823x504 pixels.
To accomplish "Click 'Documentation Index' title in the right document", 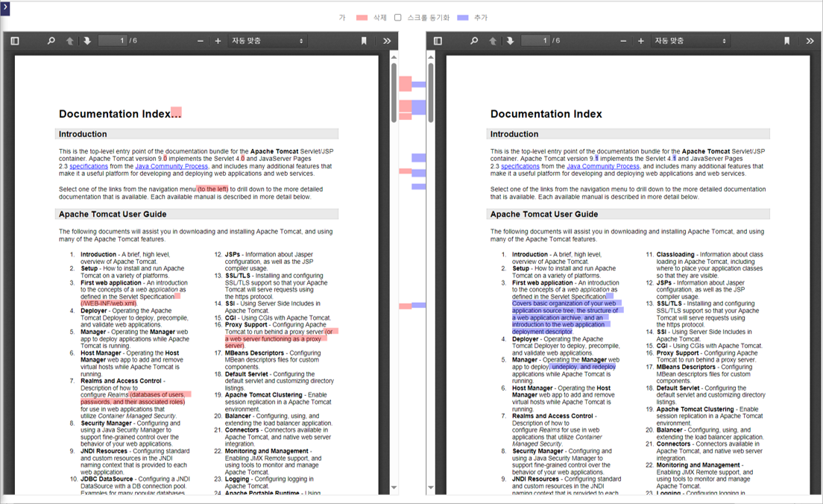I will (546, 114).
